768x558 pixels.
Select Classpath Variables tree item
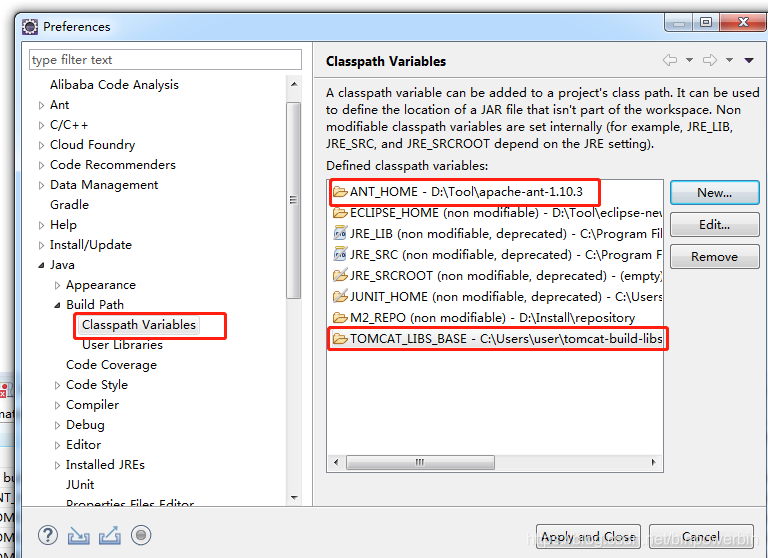139,325
